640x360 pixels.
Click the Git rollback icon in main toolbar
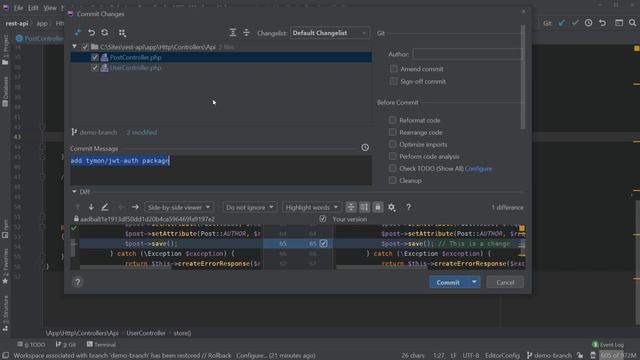coord(602,23)
